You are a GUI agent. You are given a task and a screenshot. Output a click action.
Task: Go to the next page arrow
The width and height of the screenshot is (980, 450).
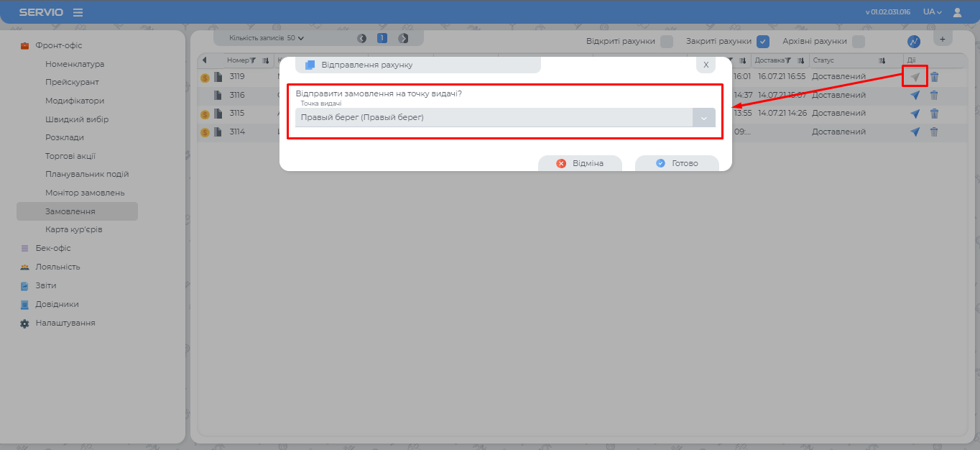pyautogui.click(x=403, y=38)
